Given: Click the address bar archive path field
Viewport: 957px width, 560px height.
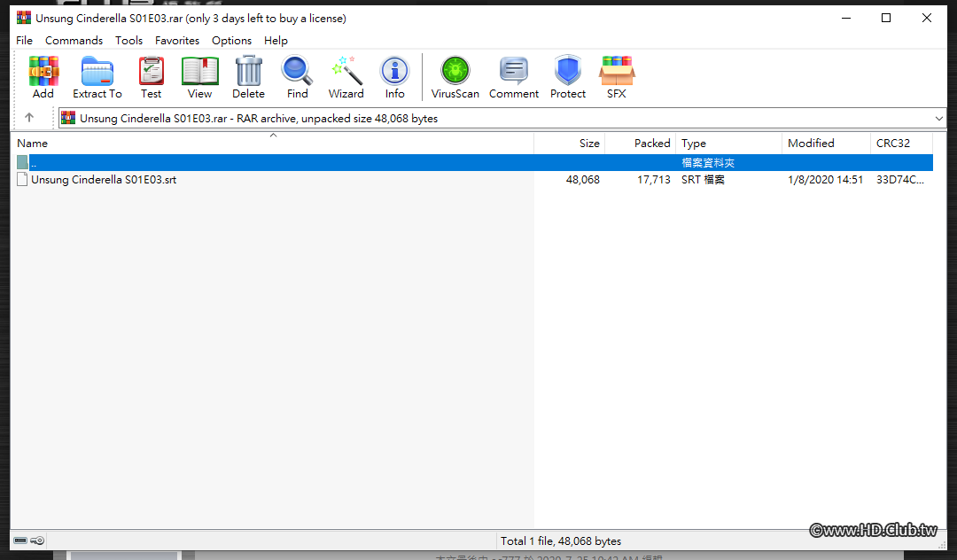Looking at the screenshot, I should coord(502,119).
